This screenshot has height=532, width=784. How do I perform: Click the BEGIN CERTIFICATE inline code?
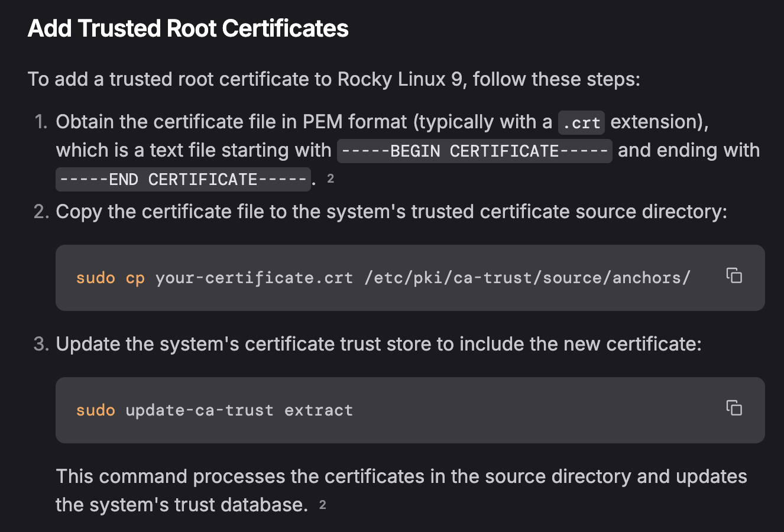[474, 151]
